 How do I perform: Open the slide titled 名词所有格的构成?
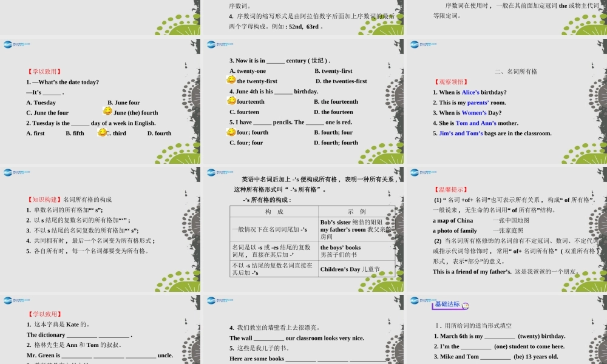tap(100, 229)
